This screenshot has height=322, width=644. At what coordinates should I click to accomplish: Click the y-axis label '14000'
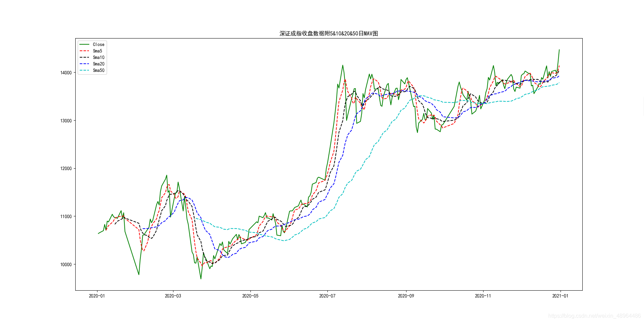66,73
